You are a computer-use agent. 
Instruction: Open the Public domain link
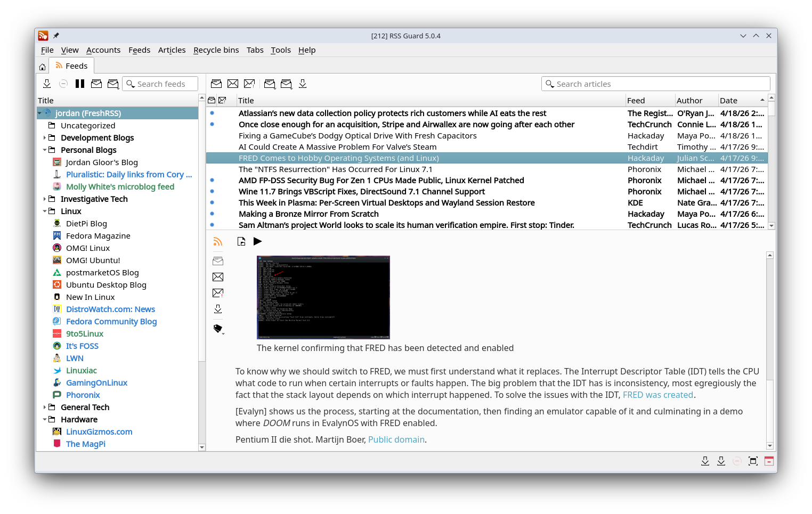click(x=396, y=439)
